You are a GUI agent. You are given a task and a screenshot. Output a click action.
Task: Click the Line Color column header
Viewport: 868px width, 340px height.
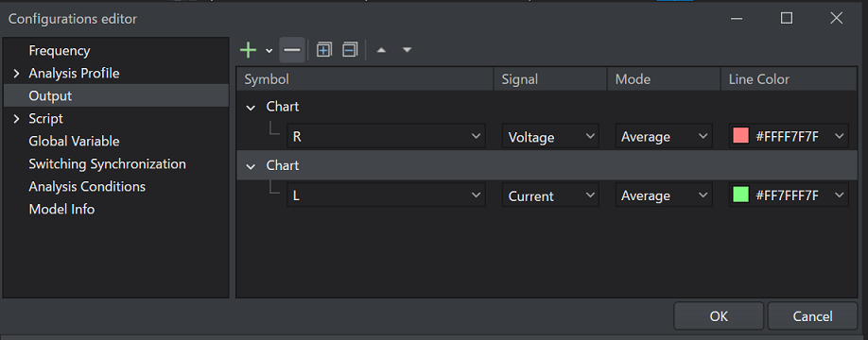pyautogui.click(x=789, y=79)
